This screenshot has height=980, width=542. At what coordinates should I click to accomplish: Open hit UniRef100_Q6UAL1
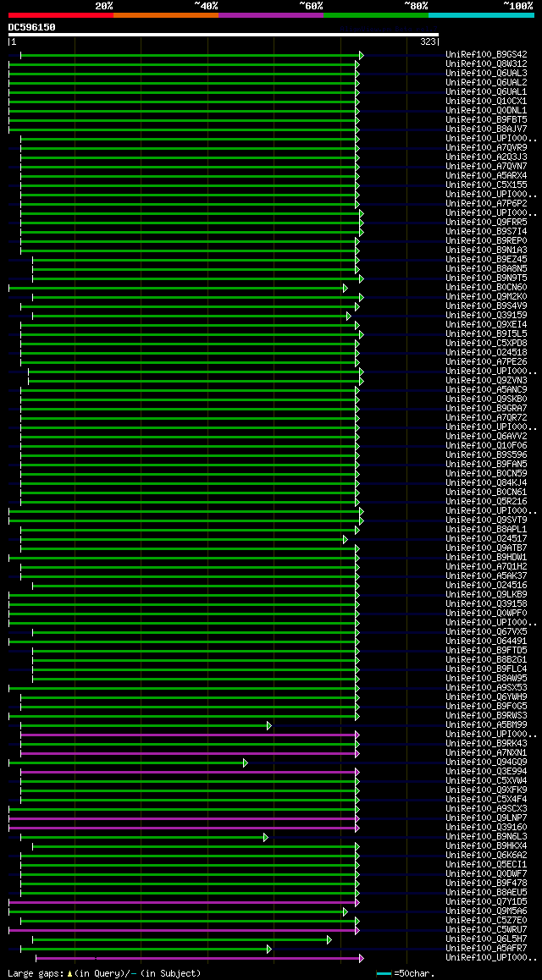click(x=486, y=92)
